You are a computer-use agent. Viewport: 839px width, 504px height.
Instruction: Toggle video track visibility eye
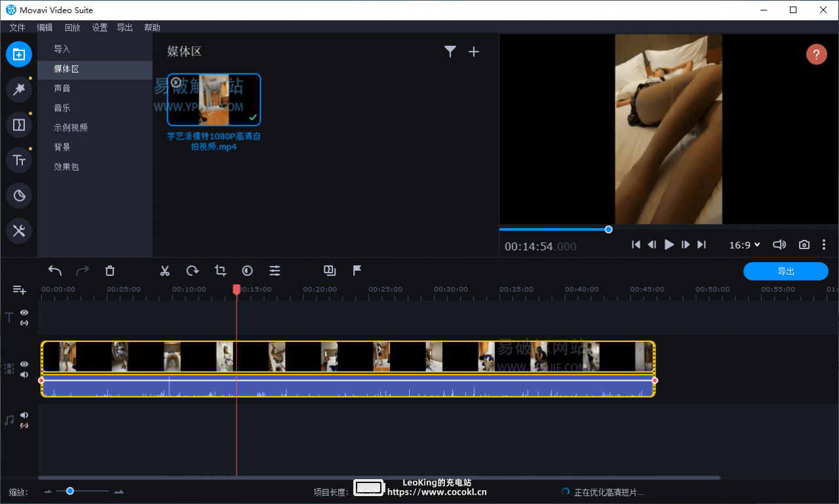pyautogui.click(x=24, y=364)
